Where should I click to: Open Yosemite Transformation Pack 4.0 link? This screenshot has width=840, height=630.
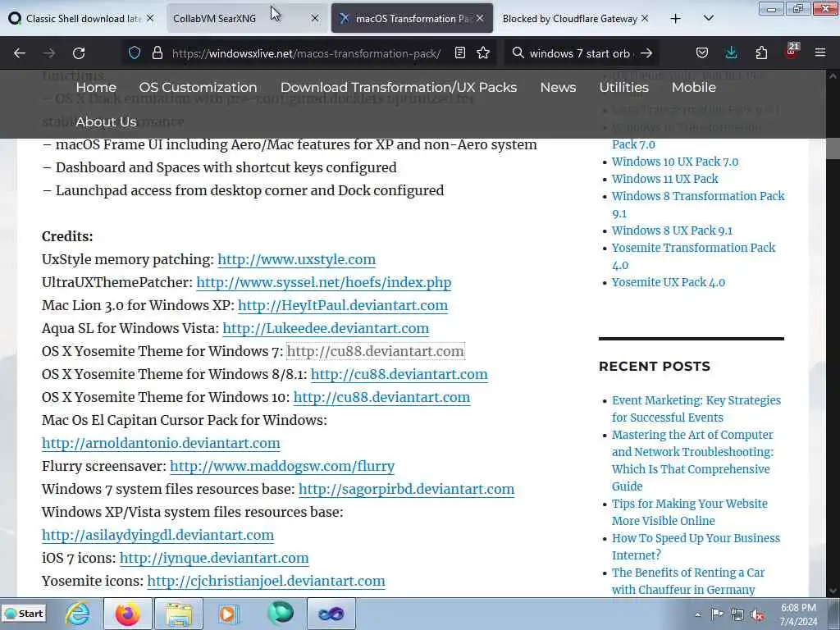click(x=694, y=256)
